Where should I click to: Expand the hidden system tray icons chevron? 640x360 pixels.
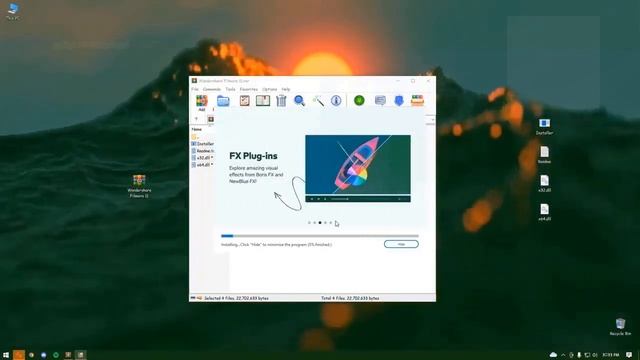tap(563, 355)
